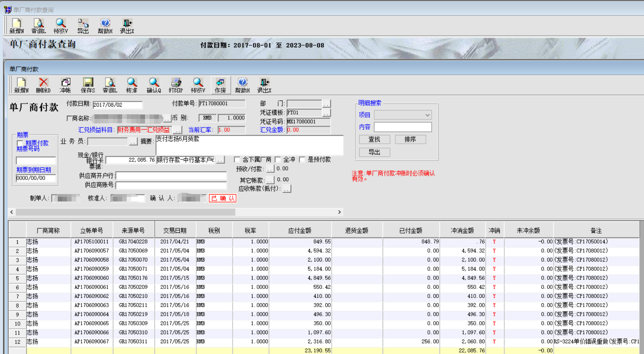The image size is (644, 354).
Task: Click outer toolbar 预览V icon
Action: [x=60, y=26]
